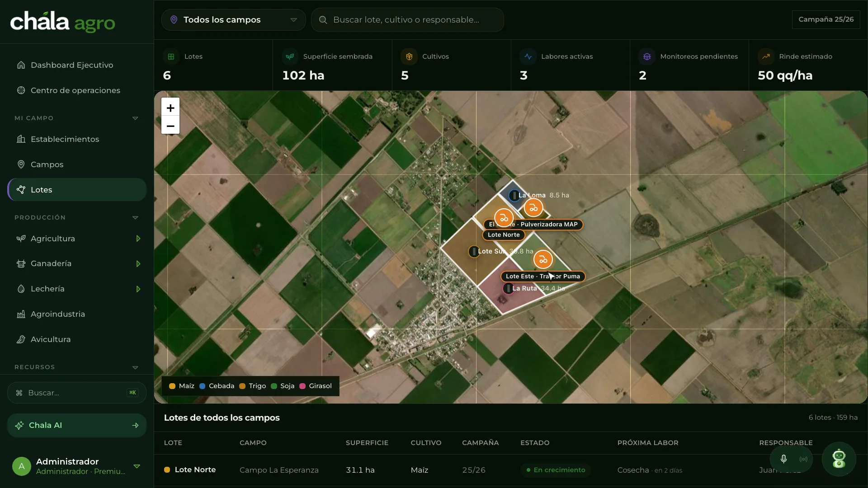Click the Campo La Esperanza cell

(279, 470)
